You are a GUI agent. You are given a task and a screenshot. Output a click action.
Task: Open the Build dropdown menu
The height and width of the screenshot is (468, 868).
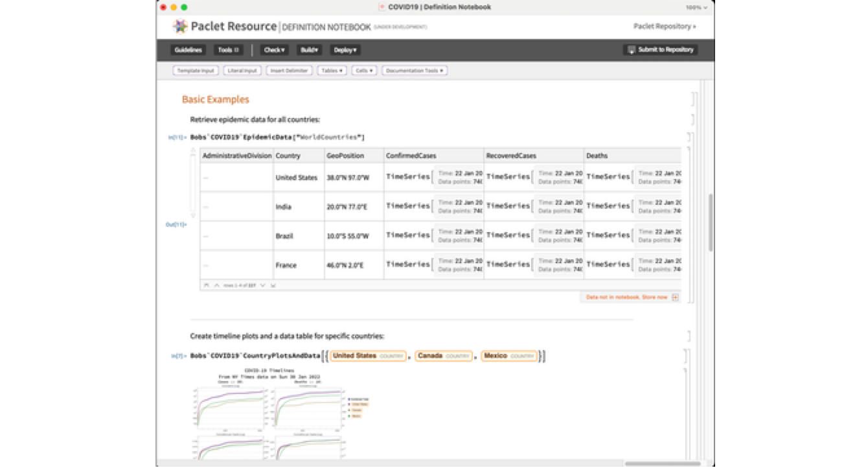(309, 50)
